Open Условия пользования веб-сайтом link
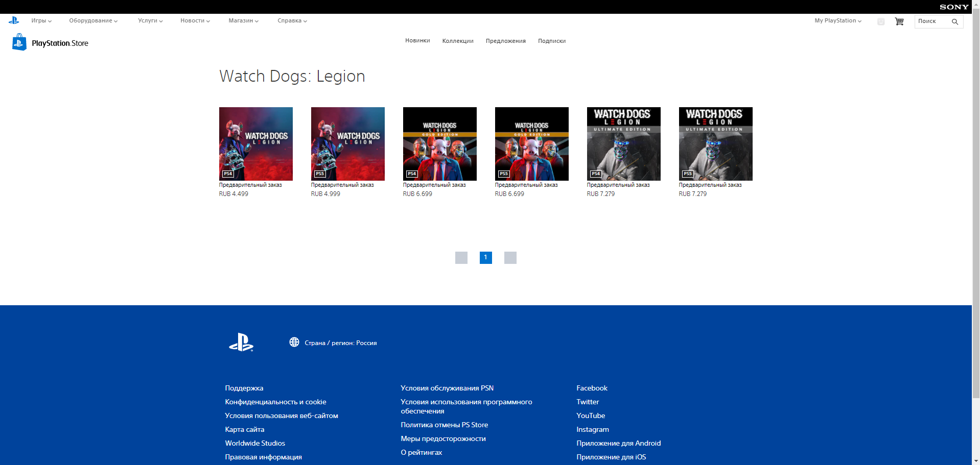 tap(282, 416)
